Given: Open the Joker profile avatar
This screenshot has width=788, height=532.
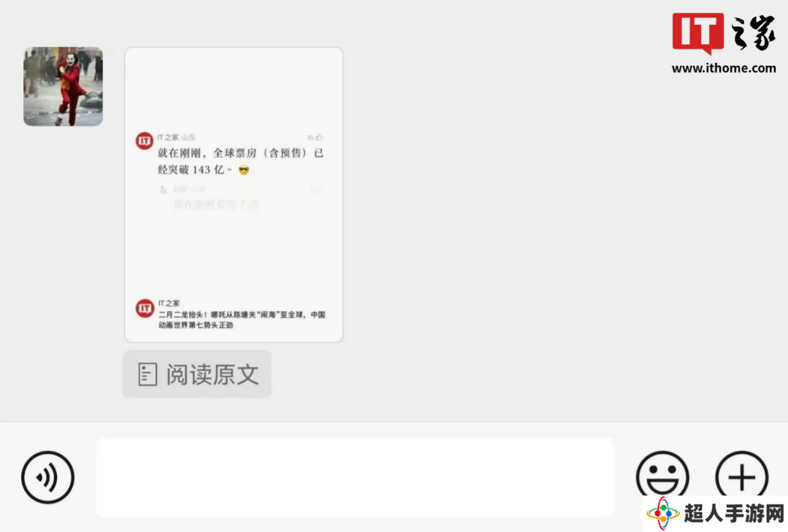Looking at the screenshot, I should [63, 87].
